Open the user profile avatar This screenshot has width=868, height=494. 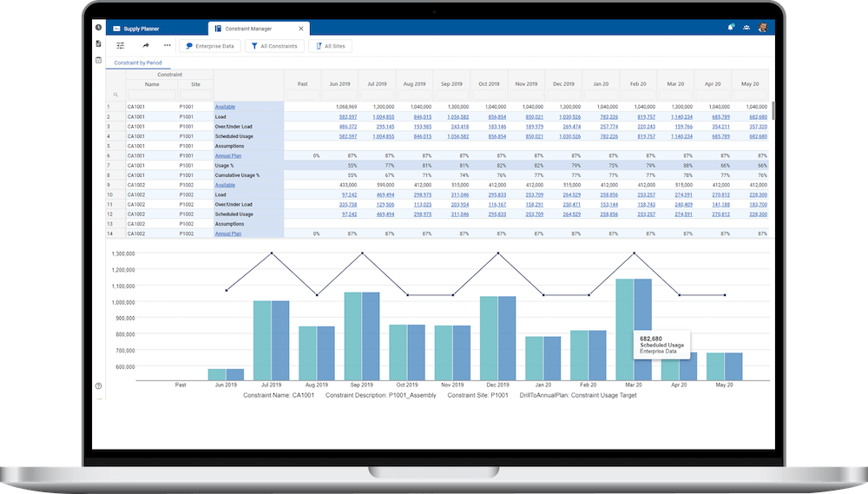pos(762,28)
